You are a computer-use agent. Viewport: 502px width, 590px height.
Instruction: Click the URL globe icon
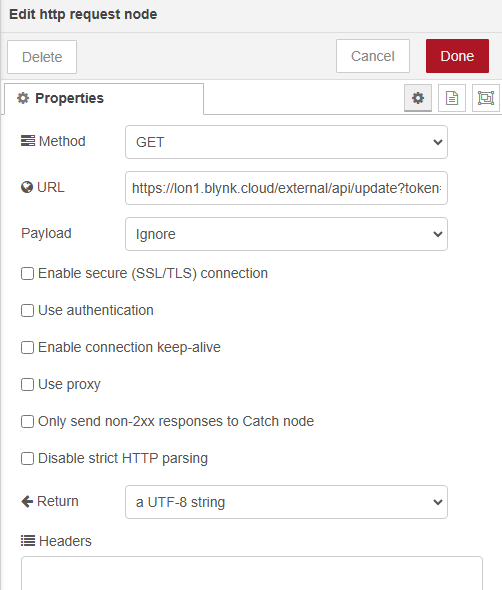27,187
